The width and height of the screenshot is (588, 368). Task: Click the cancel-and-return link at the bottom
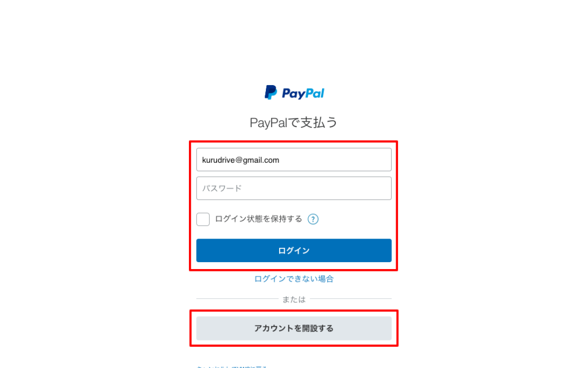click(x=232, y=366)
